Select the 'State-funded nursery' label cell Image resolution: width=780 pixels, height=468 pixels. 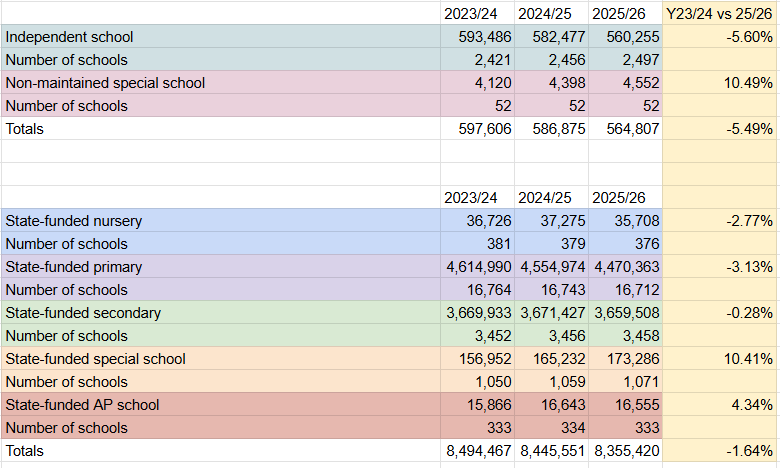[x=221, y=221]
